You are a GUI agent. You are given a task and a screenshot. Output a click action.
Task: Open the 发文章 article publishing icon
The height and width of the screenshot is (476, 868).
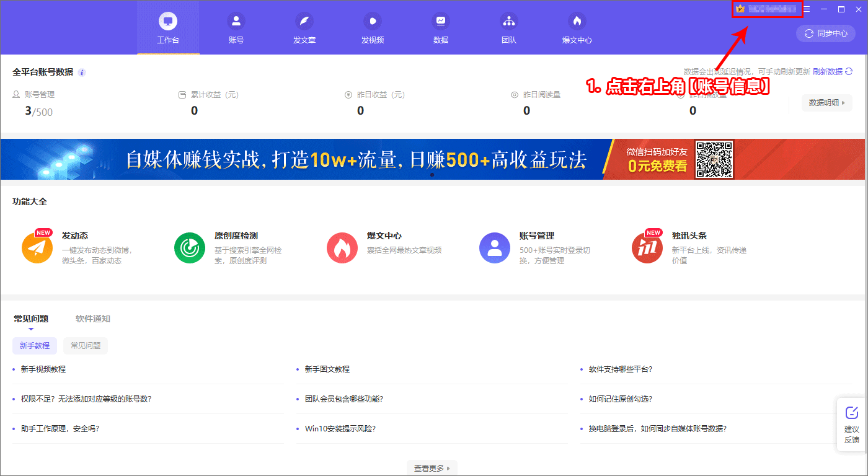click(x=304, y=21)
